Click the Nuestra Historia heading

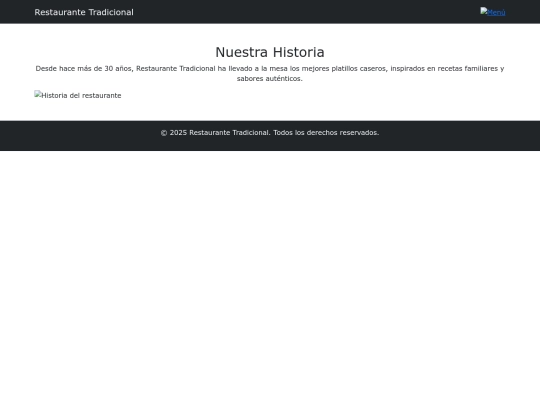270,52
